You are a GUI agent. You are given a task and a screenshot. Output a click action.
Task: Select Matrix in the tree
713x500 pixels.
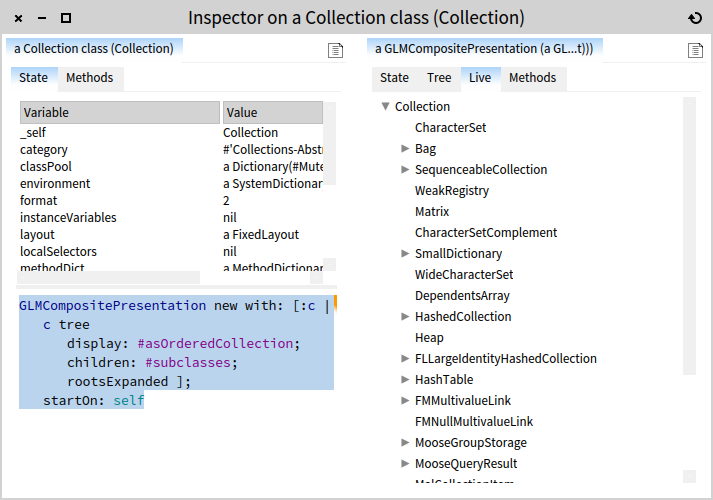[432, 212]
